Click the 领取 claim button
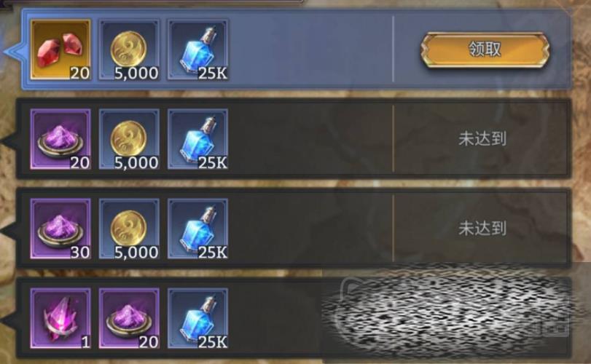This screenshot has height=364, width=591. tap(485, 50)
